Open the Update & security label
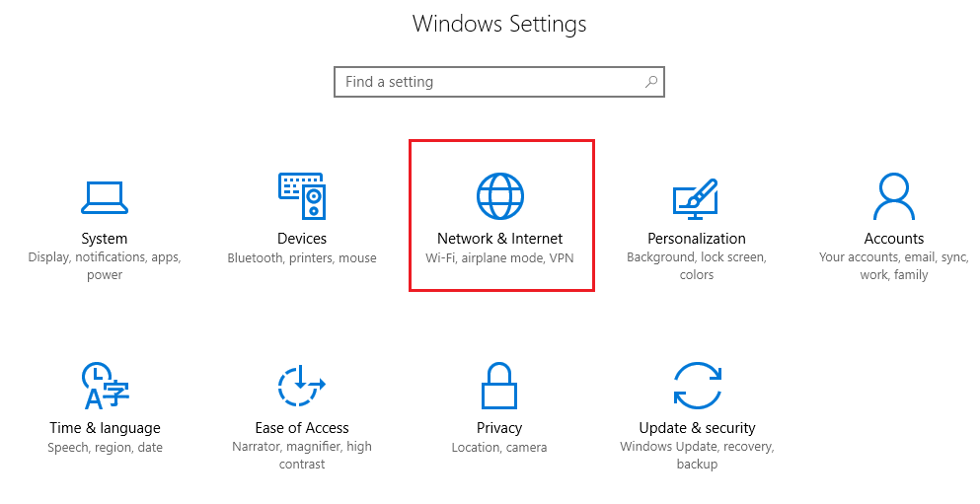This screenshot has height=504, width=980. coord(697,428)
